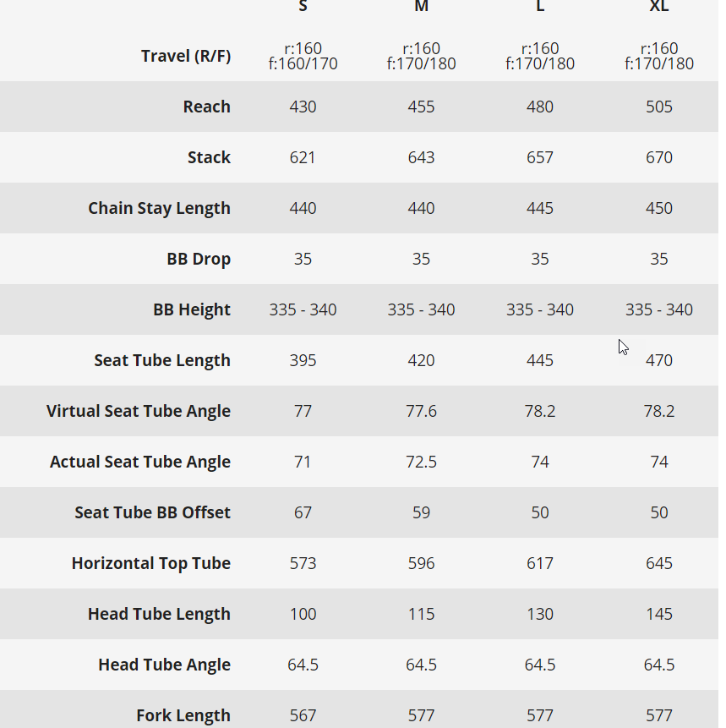Select the Stack value 621 for size S

pos(303,157)
